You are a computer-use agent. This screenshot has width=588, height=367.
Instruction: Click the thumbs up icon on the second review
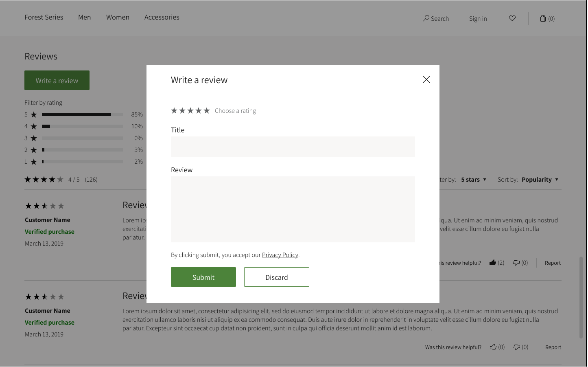[x=493, y=347]
